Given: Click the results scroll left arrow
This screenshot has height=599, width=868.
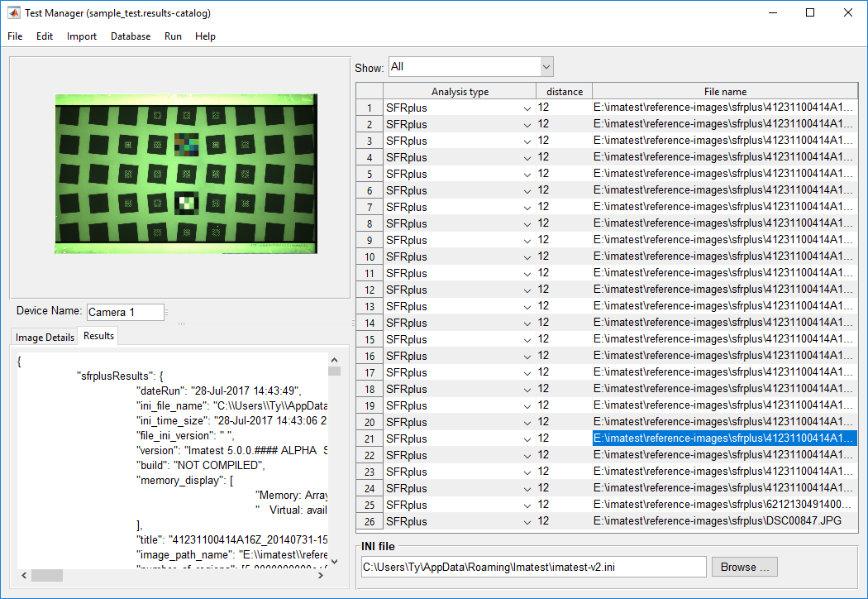Looking at the screenshot, I should coord(24,576).
